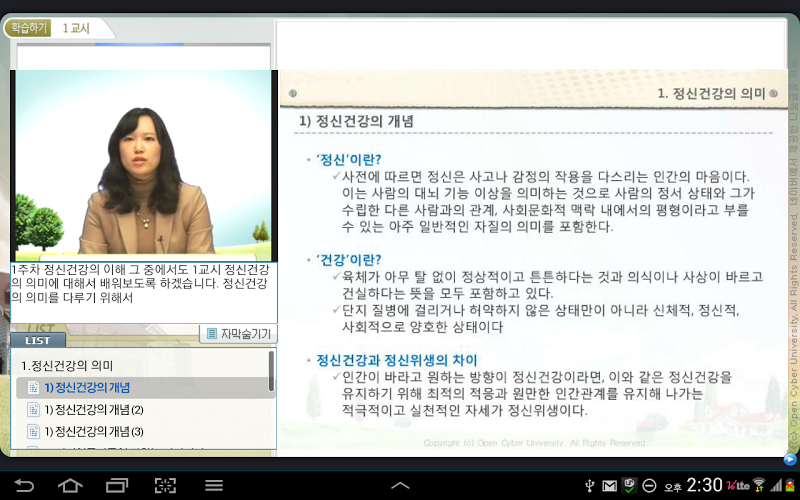Tap the battery status icon
This screenshot has width=800, height=500.
(x=790, y=485)
